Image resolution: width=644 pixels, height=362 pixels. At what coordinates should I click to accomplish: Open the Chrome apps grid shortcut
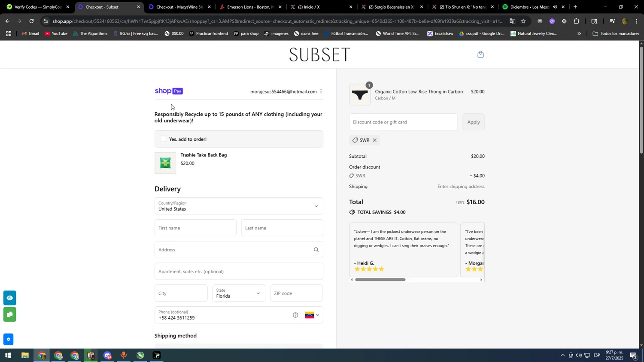[x=9, y=33]
